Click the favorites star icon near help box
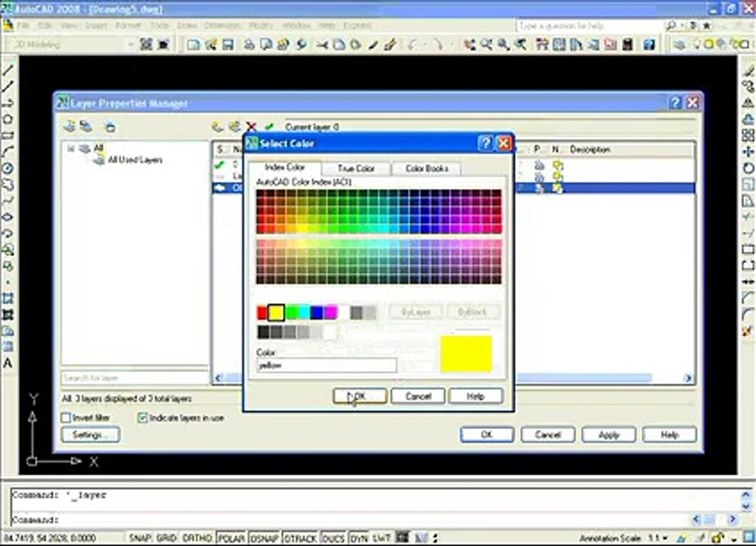This screenshot has width=756, height=546. 707,26
